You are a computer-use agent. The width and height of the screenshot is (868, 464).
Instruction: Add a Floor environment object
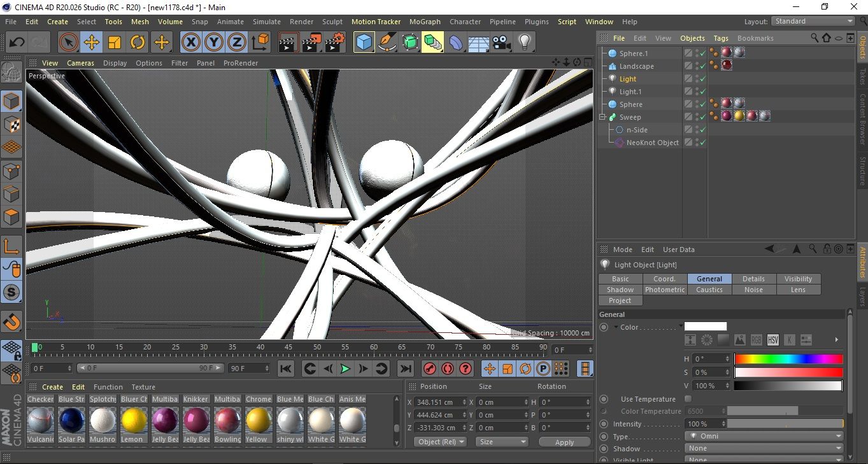[479, 43]
